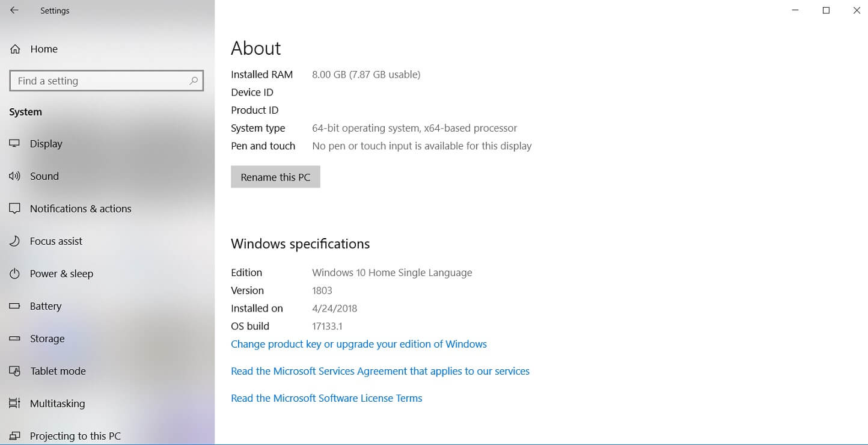This screenshot has width=868, height=445.
Task: Click the Focus assist moon icon
Action: [x=15, y=241]
